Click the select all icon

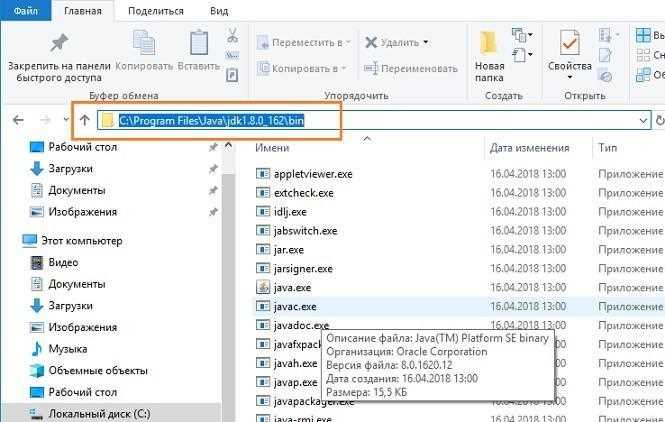(643, 35)
